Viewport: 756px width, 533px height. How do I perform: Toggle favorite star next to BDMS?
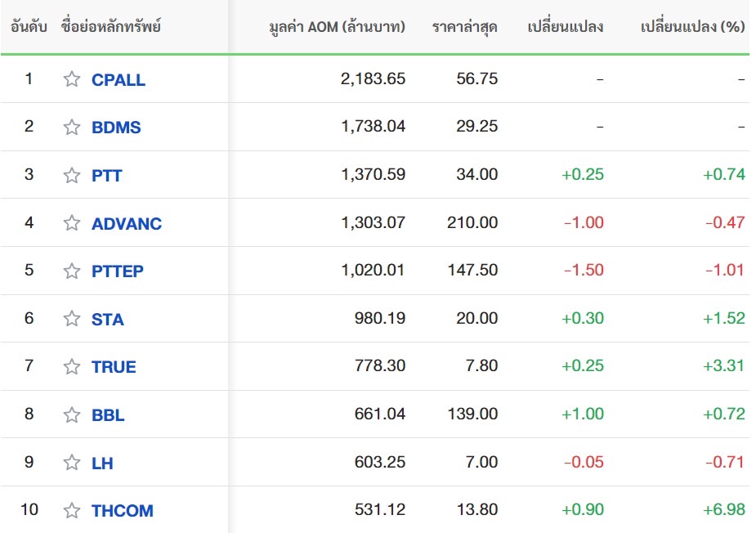point(72,128)
